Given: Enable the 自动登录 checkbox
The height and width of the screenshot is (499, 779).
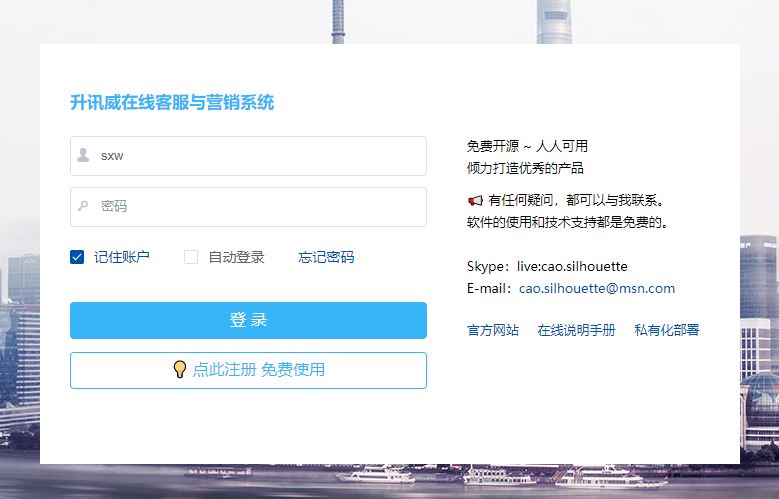Looking at the screenshot, I should [191, 257].
